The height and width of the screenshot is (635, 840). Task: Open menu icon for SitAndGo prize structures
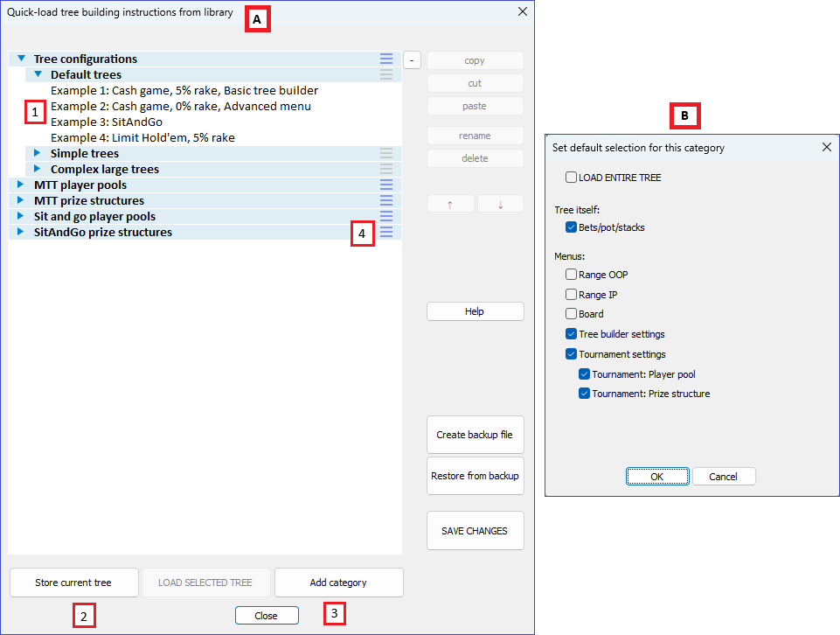pyautogui.click(x=386, y=232)
